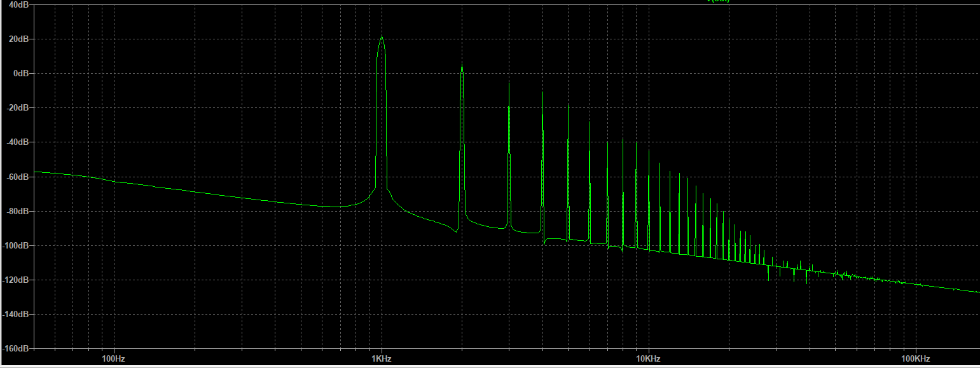Click the V(out) trace label at top
This screenshot has width=980, height=368.
(x=718, y=1)
